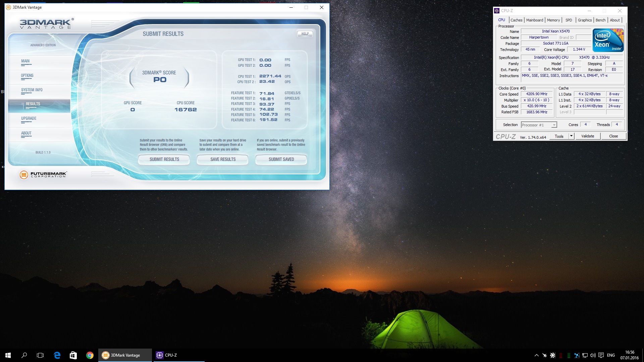
Task: Click the ENG language indicator
Action: [x=611, y=355]
